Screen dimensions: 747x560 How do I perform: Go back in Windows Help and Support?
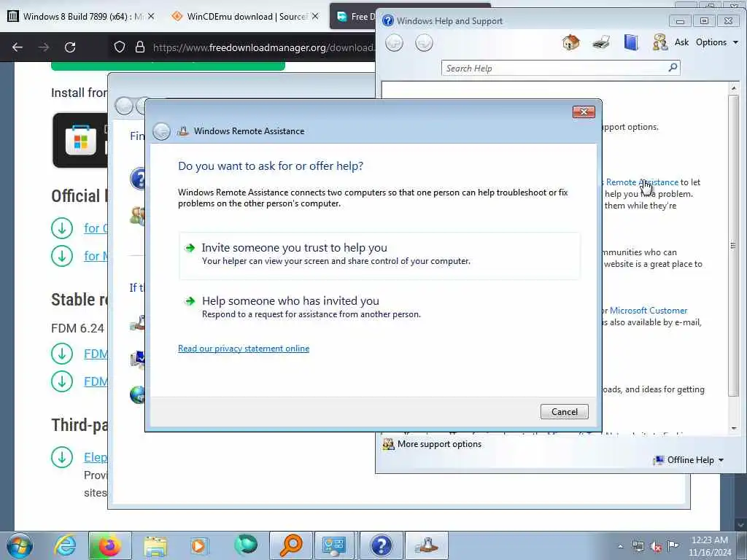[394, 43]
